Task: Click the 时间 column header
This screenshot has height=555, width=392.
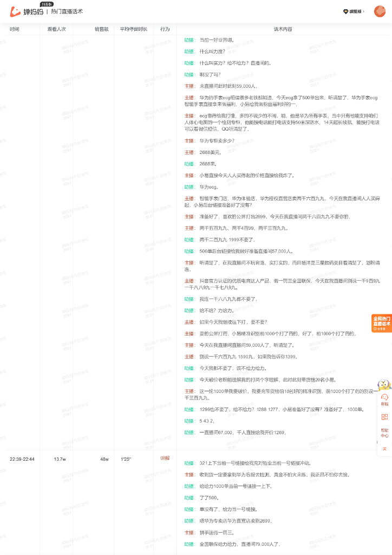Action: 15,29
